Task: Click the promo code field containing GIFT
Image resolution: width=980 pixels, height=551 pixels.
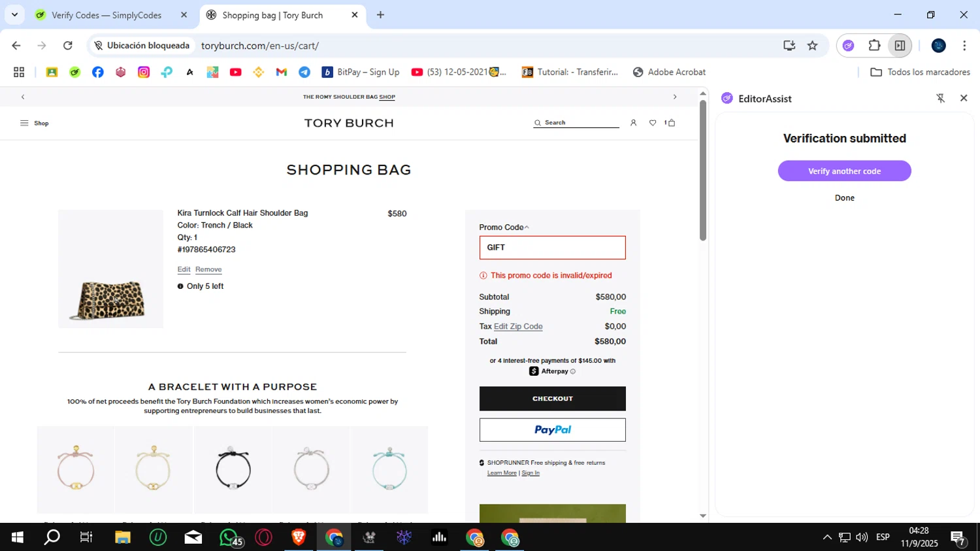Action: pyautogui.click(x=552, y=248)
